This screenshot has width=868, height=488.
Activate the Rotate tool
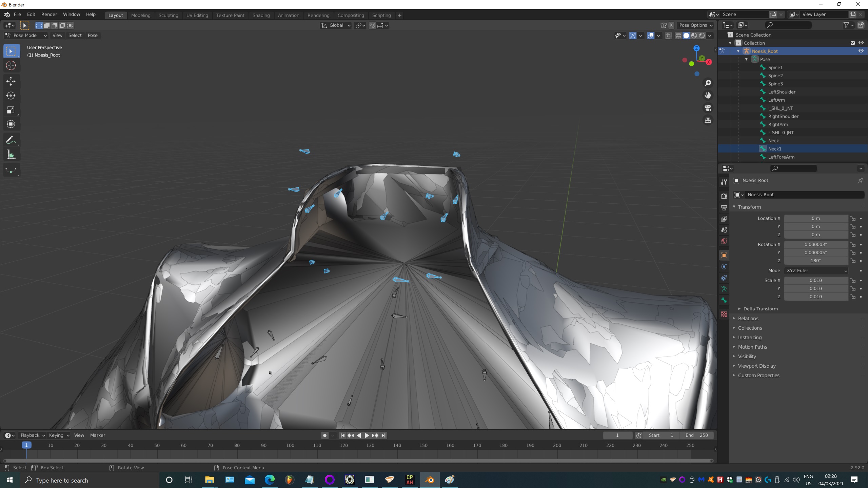pyautogui.click(x=11, y=96)
